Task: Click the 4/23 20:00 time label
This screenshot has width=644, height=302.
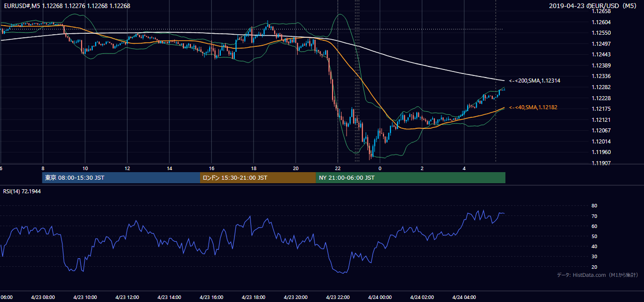Action: 295,297
